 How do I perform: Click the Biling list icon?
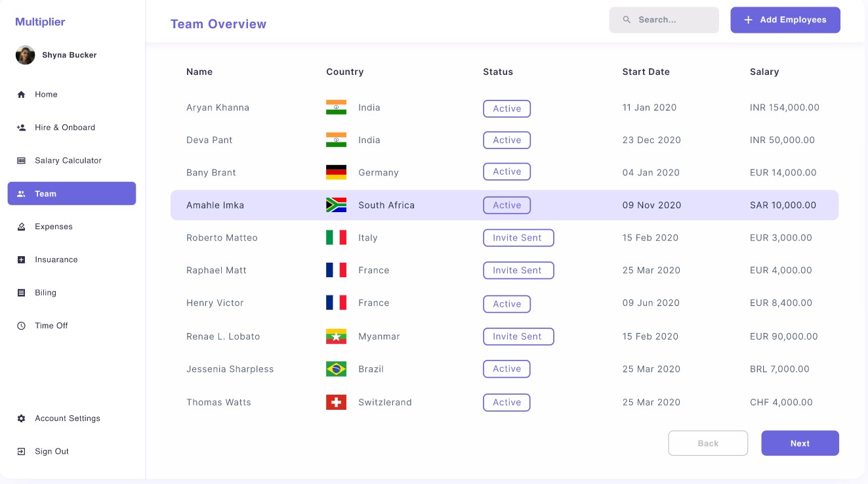point(21,293)
